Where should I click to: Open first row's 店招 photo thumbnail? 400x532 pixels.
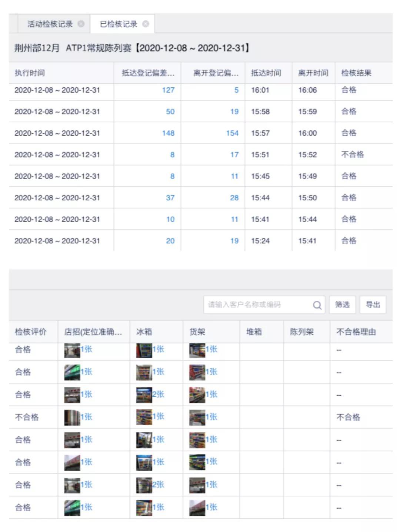coord(72,350)
